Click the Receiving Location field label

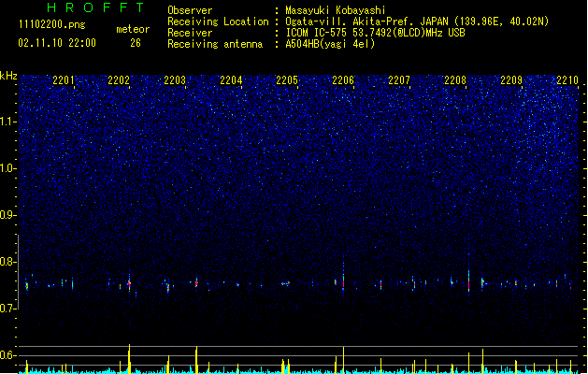218,22
